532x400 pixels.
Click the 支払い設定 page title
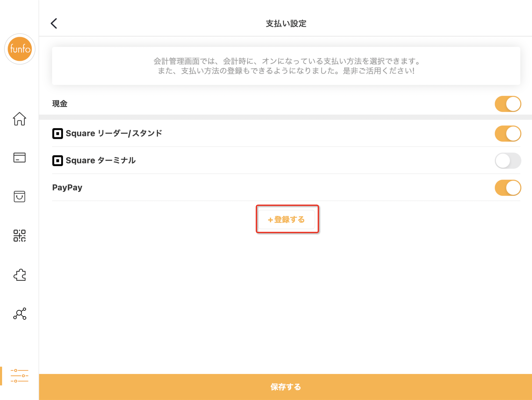click(x=286, y=24)
